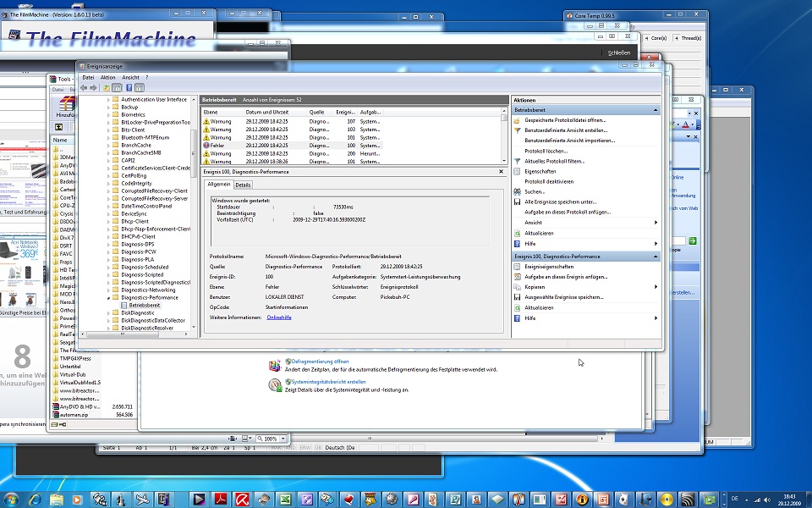Click the Excel icon in the taskbar
Image resolution: width=812 pixels, height=508 pixels.
284,500
